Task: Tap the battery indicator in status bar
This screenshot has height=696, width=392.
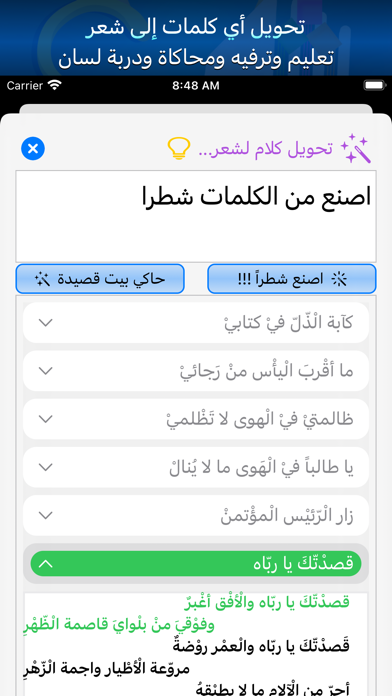Action: point(375,86)
